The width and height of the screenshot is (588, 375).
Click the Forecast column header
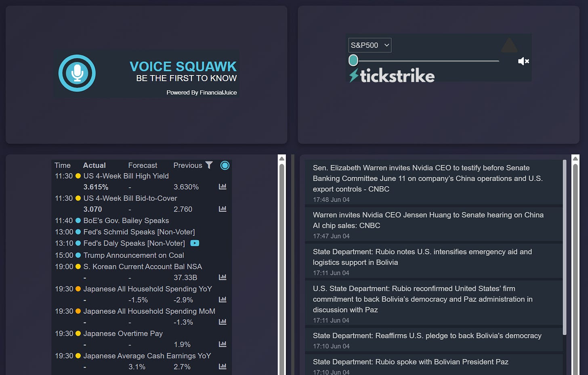(143, 165)
